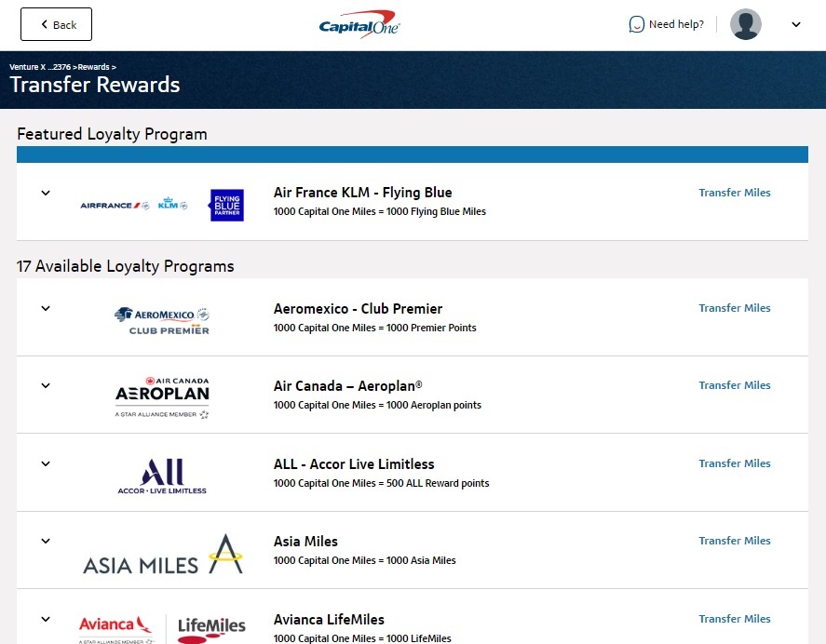The height and width of the screenshot is (644, 826).
Task: Transfer miles to Asia Miles
Action: pyautogui.click(x=735, y=541)
